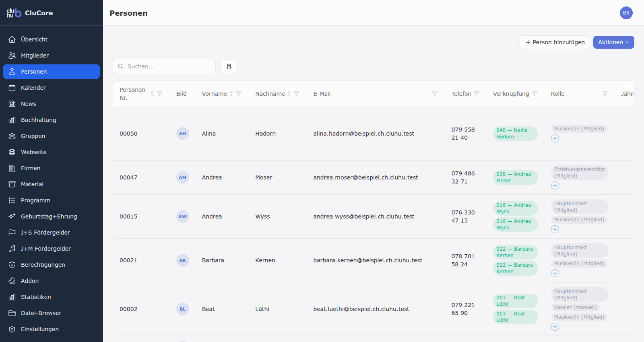644x342 pixels.
Task: Open the Aktionen dropdown
Action: pos(613,42)
